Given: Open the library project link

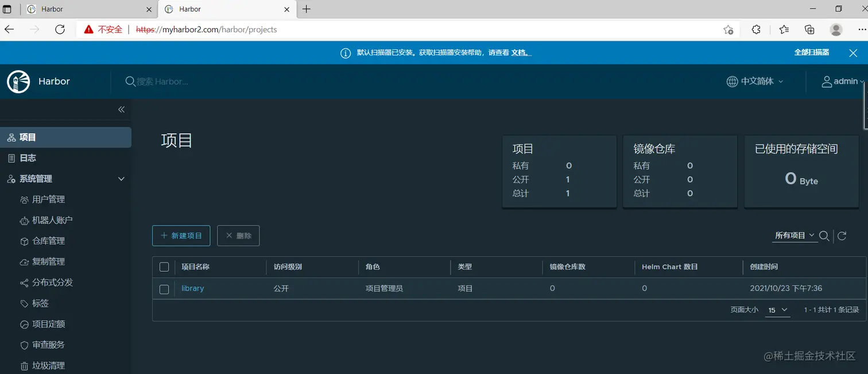Looking at the screenshot, I should click(x=193, y=288).
